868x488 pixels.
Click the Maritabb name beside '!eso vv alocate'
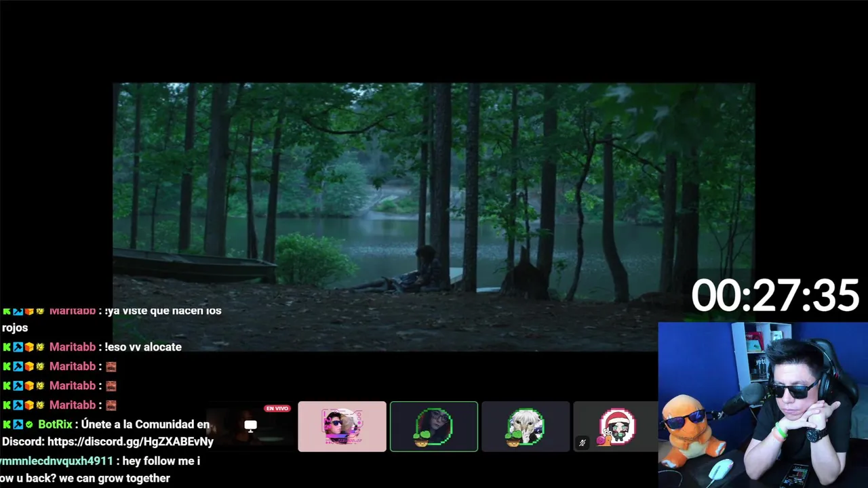click(x=73, y=347)
